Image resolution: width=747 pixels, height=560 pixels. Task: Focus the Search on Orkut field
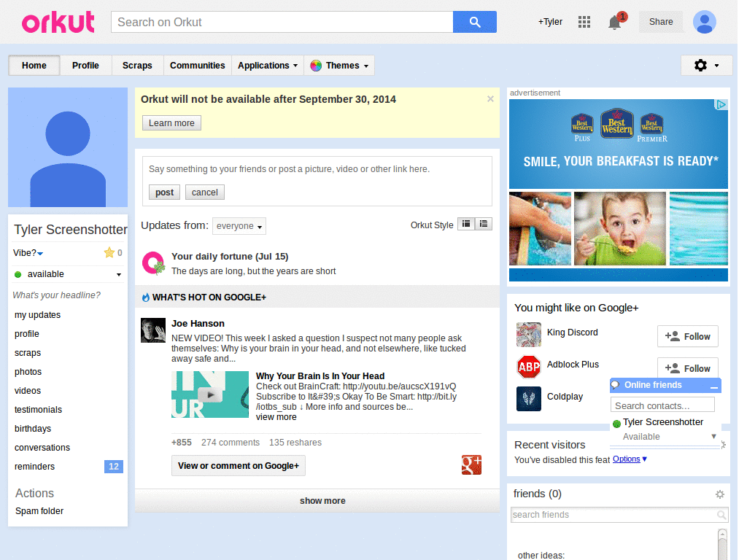coord(282,22)
